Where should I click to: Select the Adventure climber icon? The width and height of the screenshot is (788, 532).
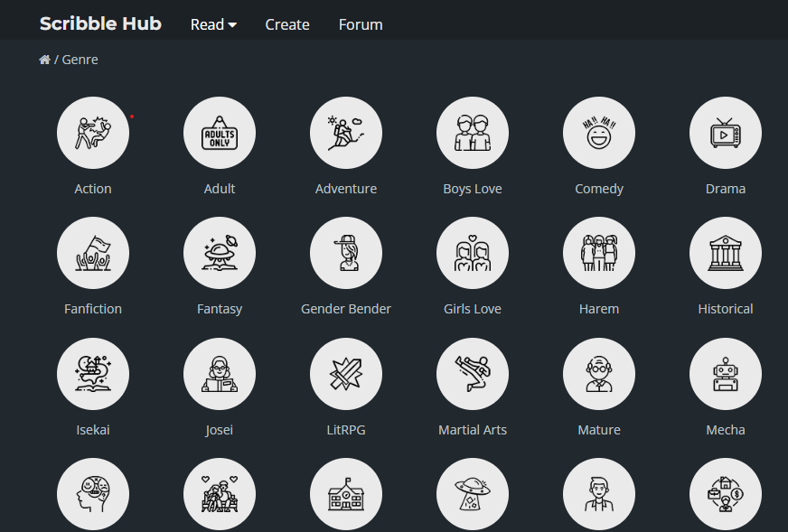[346, 134]
